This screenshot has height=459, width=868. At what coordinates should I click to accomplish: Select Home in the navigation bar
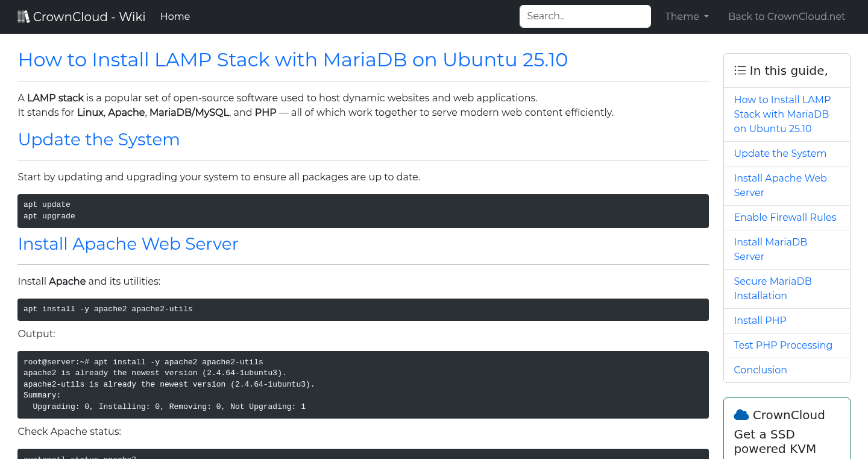point(175,16)
